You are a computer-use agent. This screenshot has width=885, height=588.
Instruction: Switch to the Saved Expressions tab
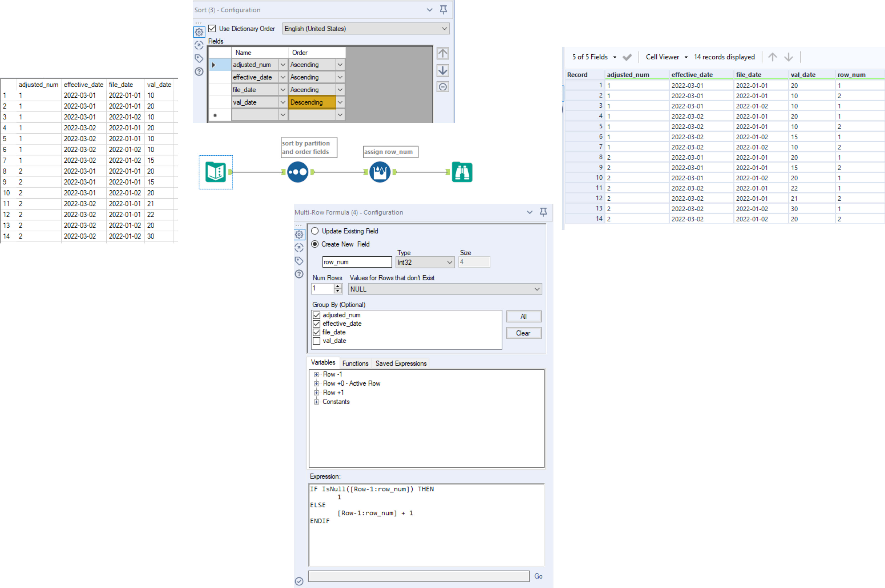pyautogui.click(x=400, y=363)
